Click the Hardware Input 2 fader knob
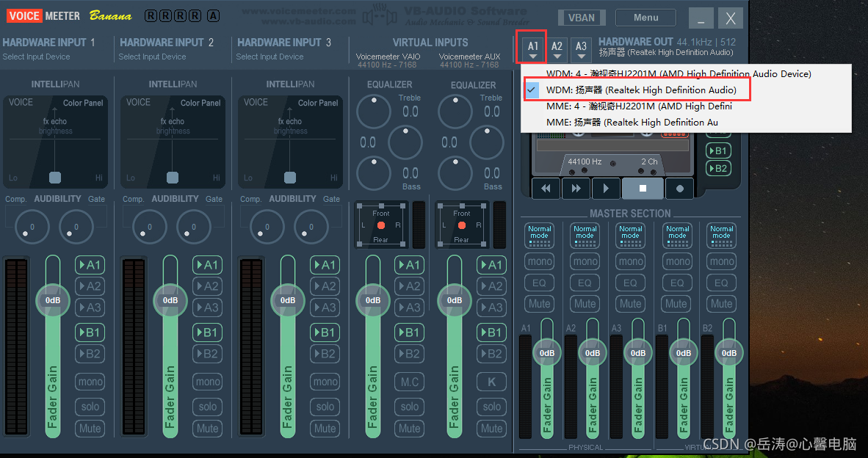 [170, 300]
